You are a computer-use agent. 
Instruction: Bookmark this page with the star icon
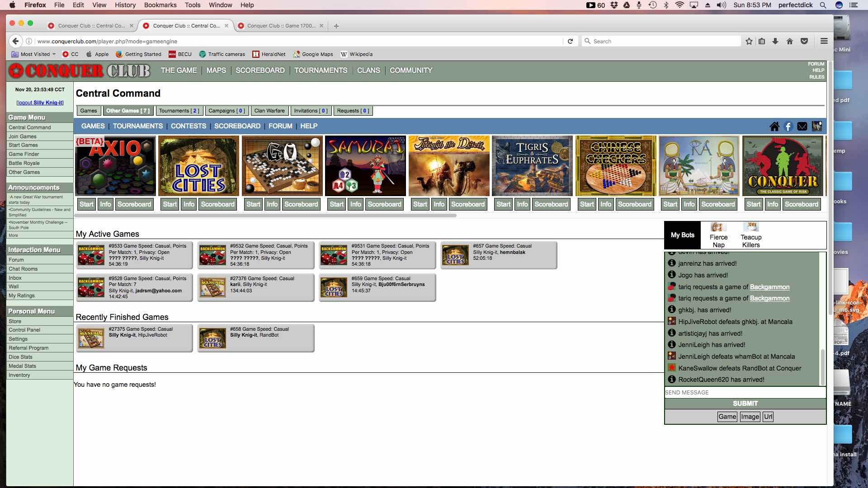coord(749,41)
